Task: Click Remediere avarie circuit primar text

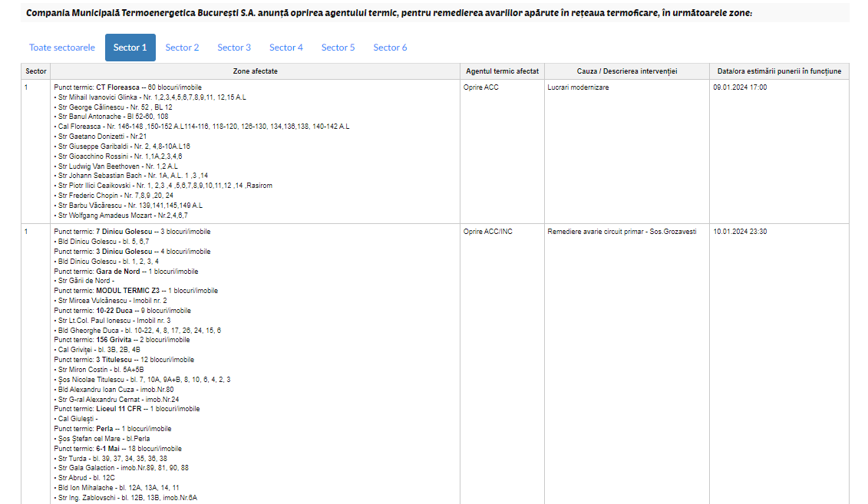Action: 622,232
